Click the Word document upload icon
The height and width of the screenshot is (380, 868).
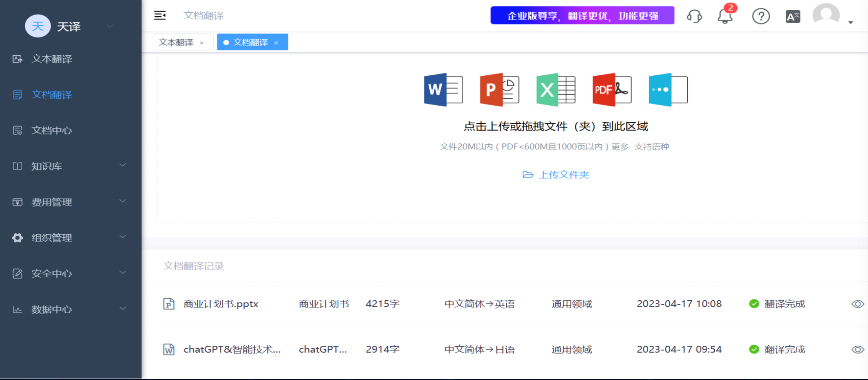tap(443, 89)
